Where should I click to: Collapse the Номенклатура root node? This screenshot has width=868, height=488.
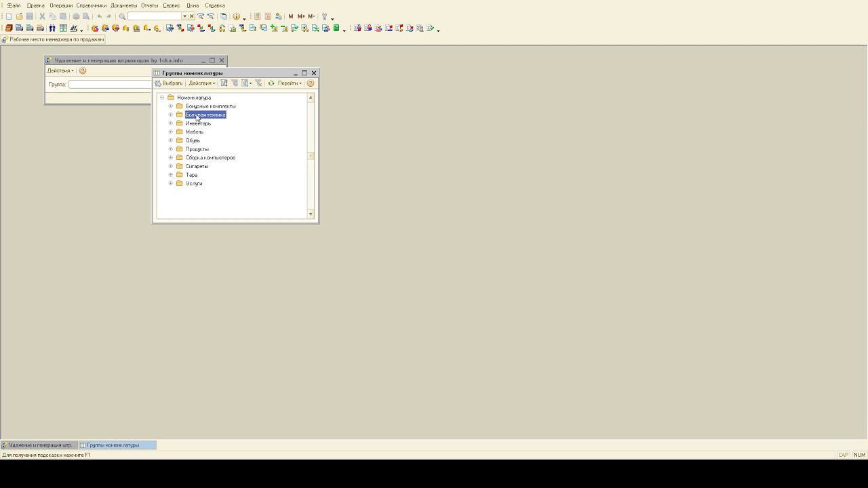[162, 98]
